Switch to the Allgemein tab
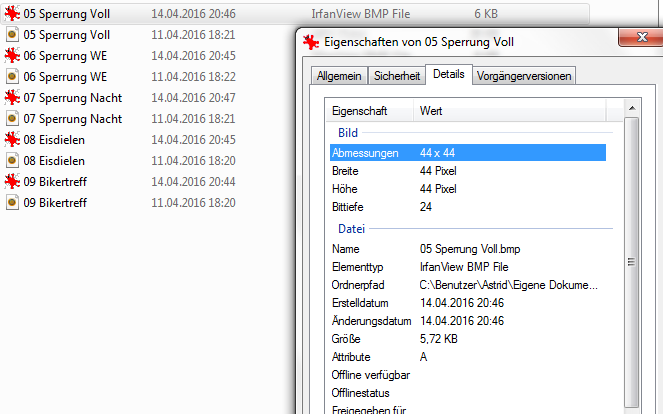 click(x=337, y=76)
